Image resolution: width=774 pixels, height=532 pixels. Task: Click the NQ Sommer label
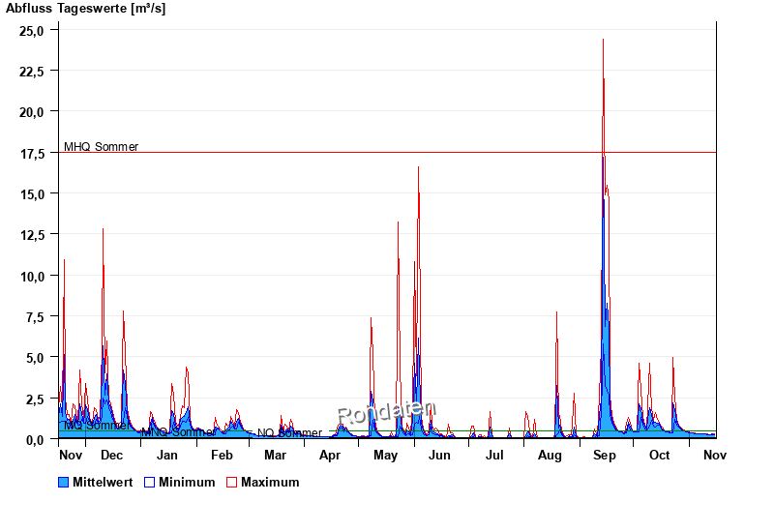click(289, 433)
